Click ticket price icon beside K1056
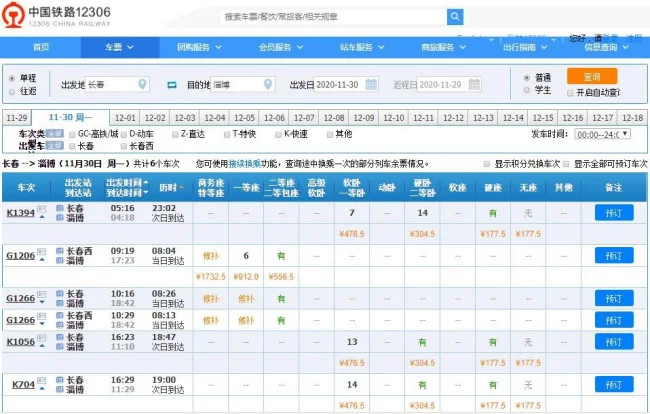 tap(41, 337)
